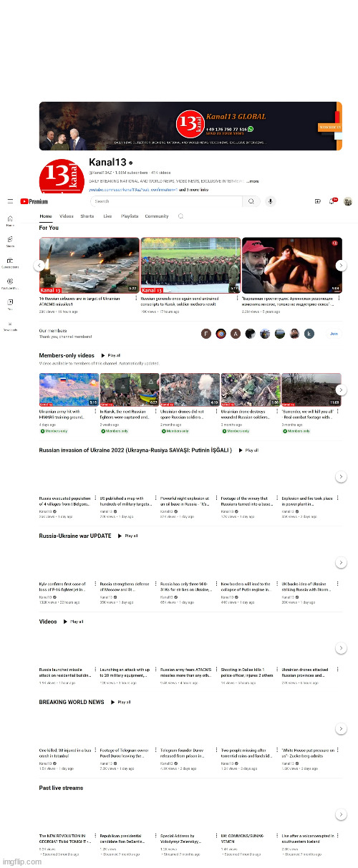358x868 pixels.
Task: Open 'Shooting in Dallas kills 1' title
Action: pyautogui.click(x=247, y=672)
